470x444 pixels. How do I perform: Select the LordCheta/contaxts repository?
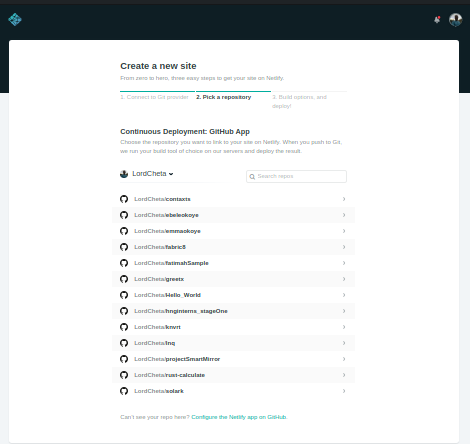coord(233,199)
